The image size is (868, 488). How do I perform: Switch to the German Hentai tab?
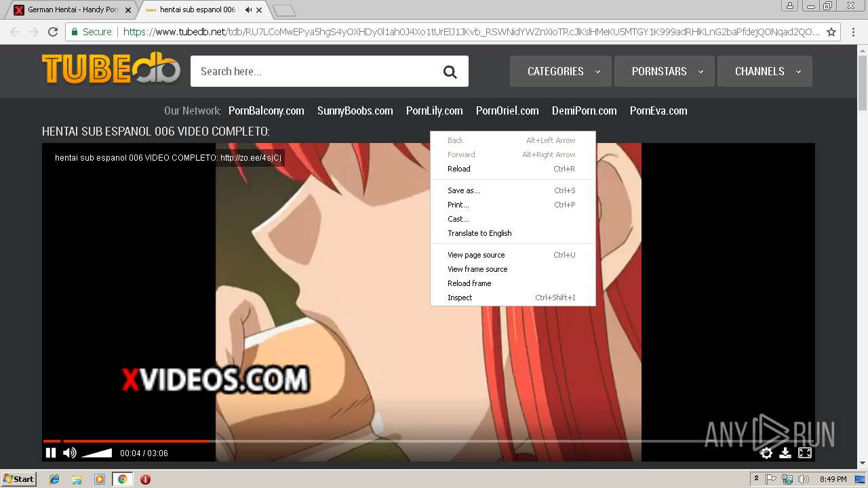click(x=72, y=10)
